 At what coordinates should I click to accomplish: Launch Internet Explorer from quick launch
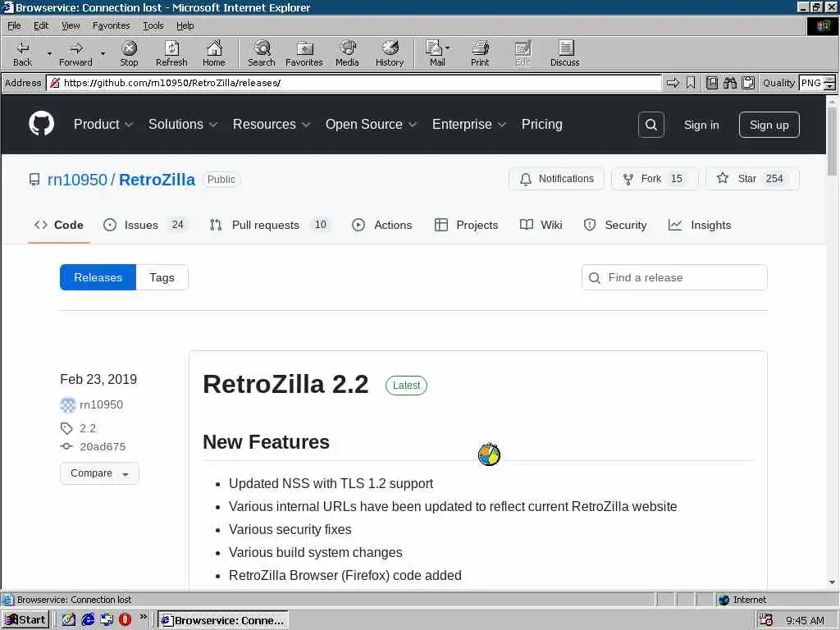point(88,619)
